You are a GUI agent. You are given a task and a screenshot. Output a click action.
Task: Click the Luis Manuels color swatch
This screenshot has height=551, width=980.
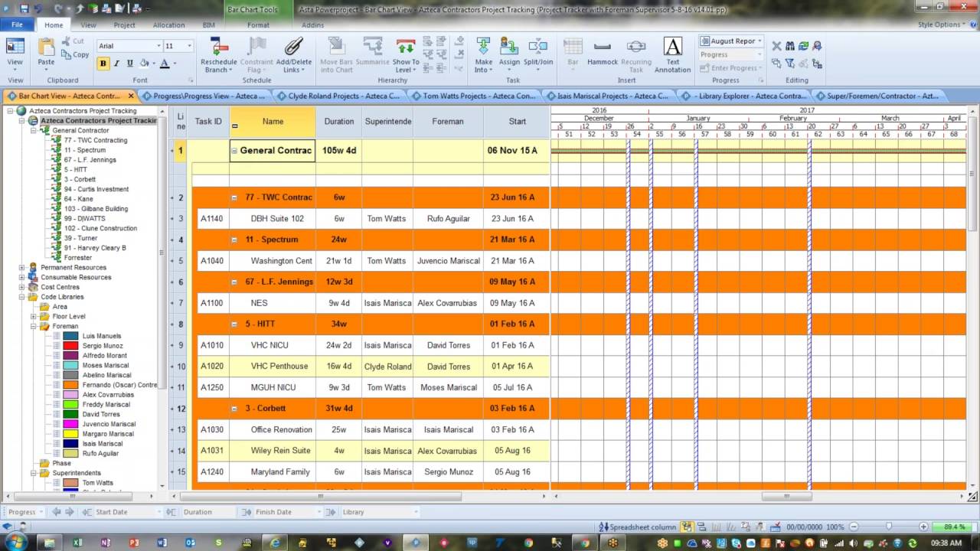click(x=70, y=336)
